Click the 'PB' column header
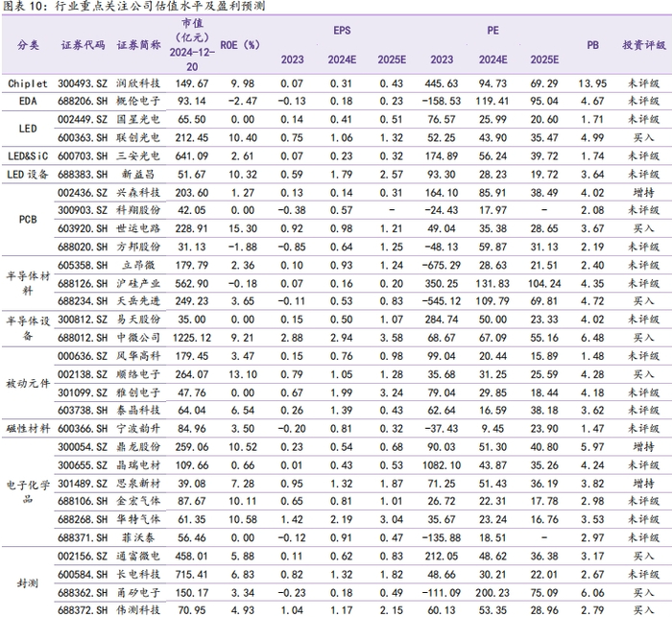 [x=592, y=45]
